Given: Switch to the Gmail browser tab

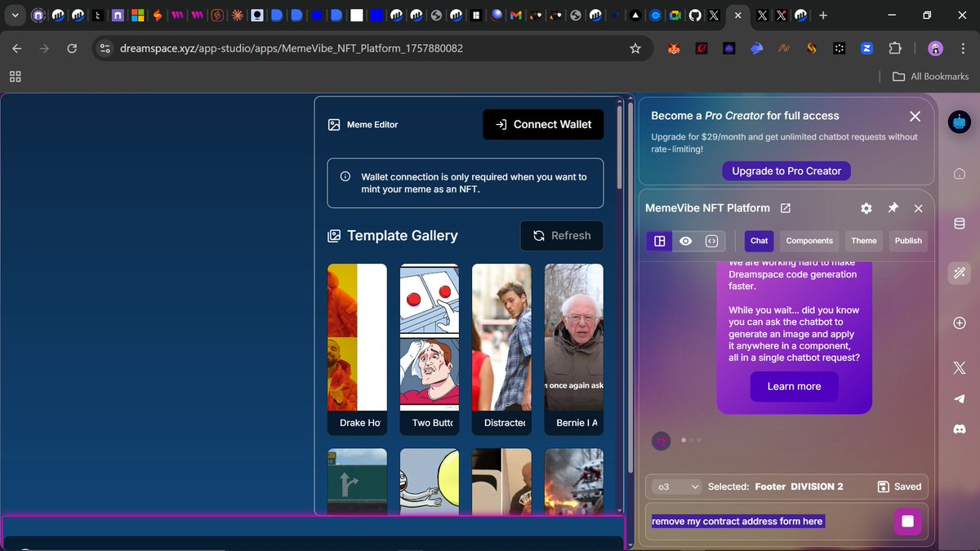Looking at the screenshot, I should (515, 15).
